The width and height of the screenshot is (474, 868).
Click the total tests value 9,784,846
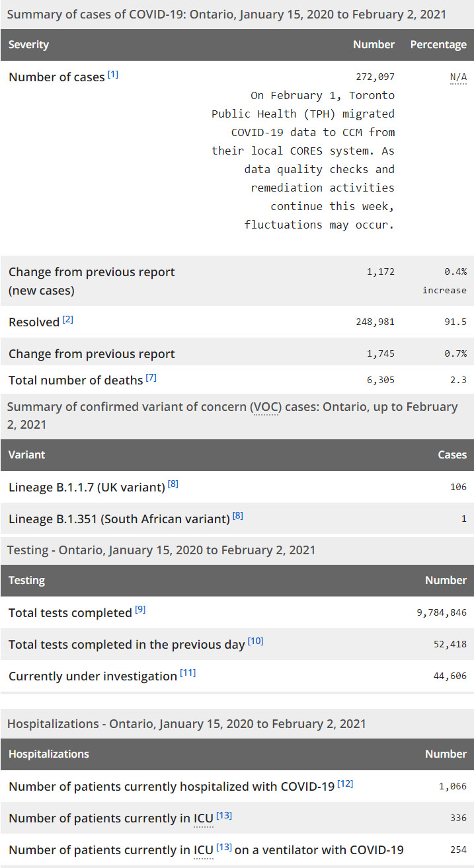coord(442,613)
